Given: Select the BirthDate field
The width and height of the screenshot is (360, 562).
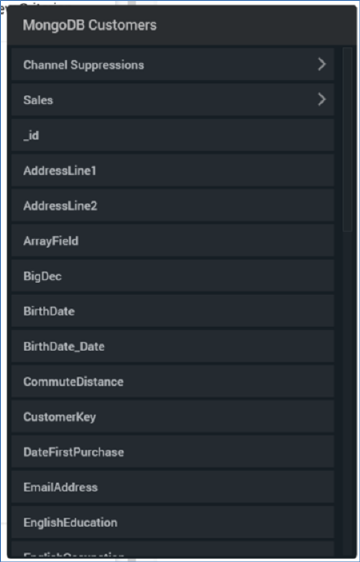Looking at the screenshot, I should pos(173,311).
